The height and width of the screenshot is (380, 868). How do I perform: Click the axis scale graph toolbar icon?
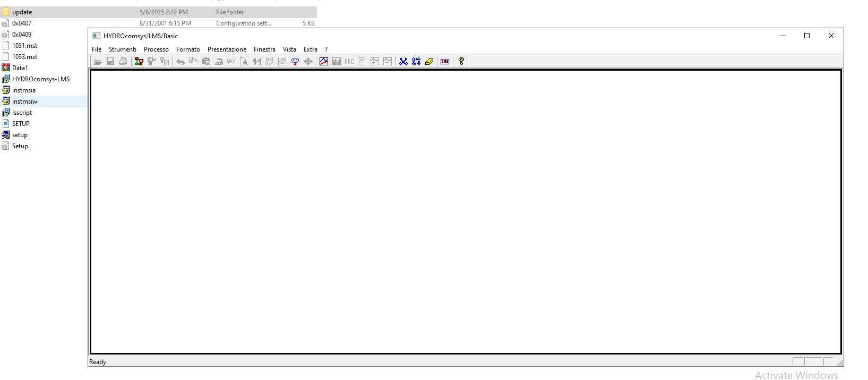click(282, 62)
